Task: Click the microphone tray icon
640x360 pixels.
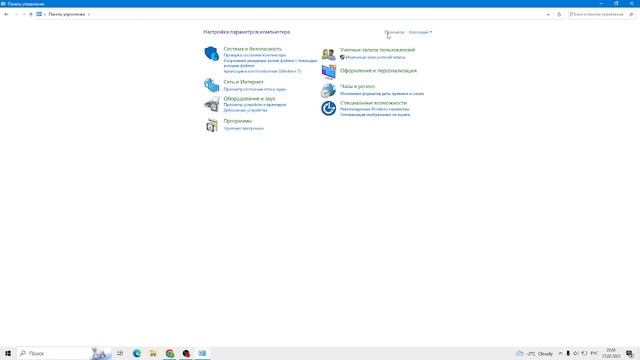Action: click(568, 353)
